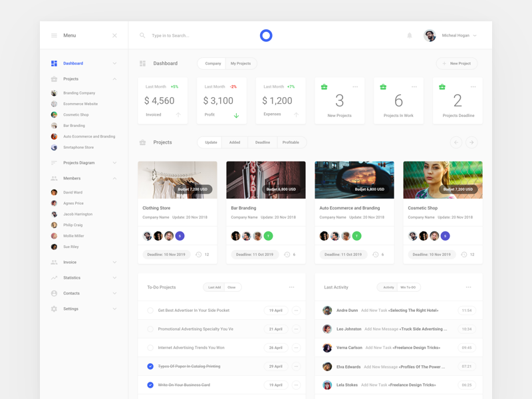Click the up arrow on Invoiced card

tap(178, 115)
